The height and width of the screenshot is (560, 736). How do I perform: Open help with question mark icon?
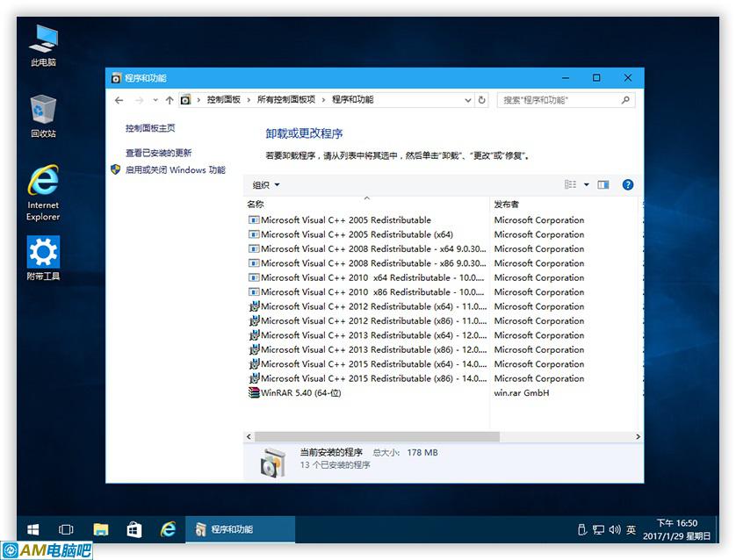(628, 185)
